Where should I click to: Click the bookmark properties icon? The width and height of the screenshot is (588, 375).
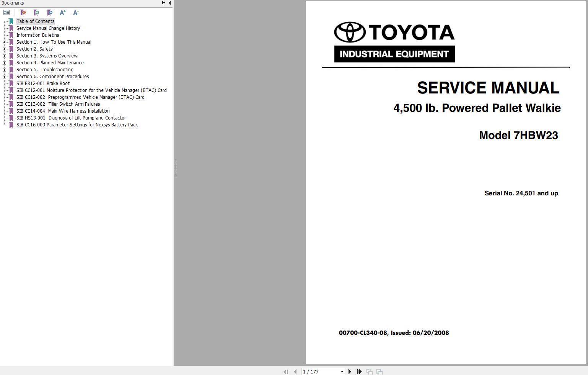click(50, 13)
